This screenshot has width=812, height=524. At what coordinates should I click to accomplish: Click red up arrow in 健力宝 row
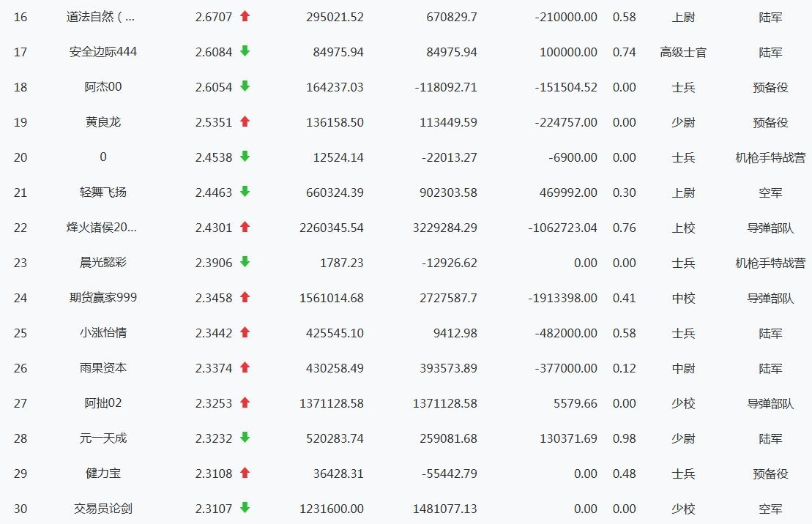click(x=245, y=473)
